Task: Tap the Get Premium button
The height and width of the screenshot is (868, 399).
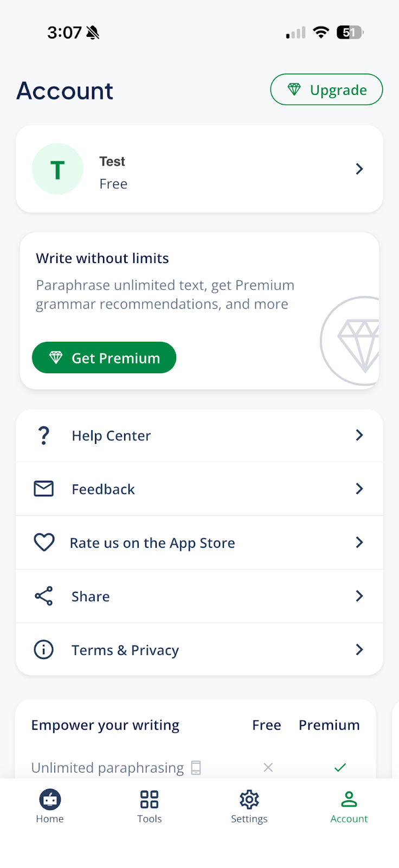Action: (104, 358)
